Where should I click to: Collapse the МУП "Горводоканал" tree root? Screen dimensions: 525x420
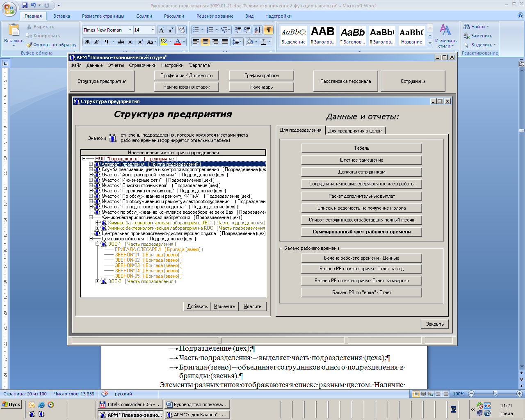tap(84, 159)
